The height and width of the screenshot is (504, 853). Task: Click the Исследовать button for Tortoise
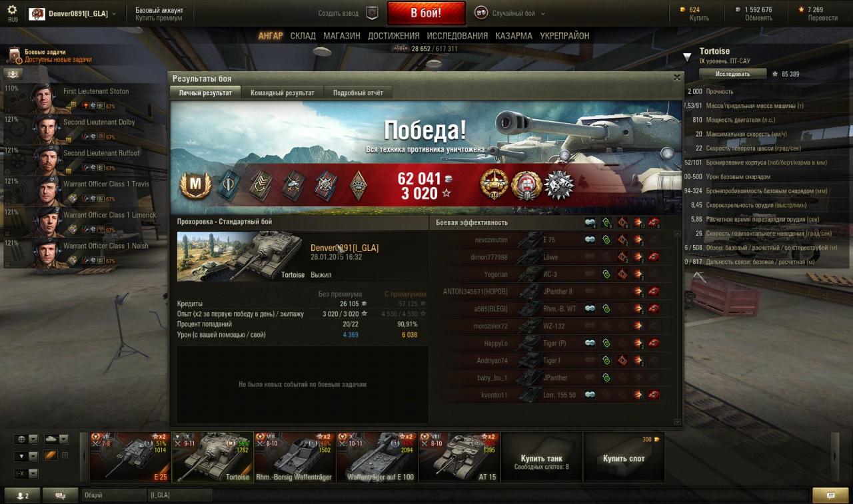click(x=733, y=74)
